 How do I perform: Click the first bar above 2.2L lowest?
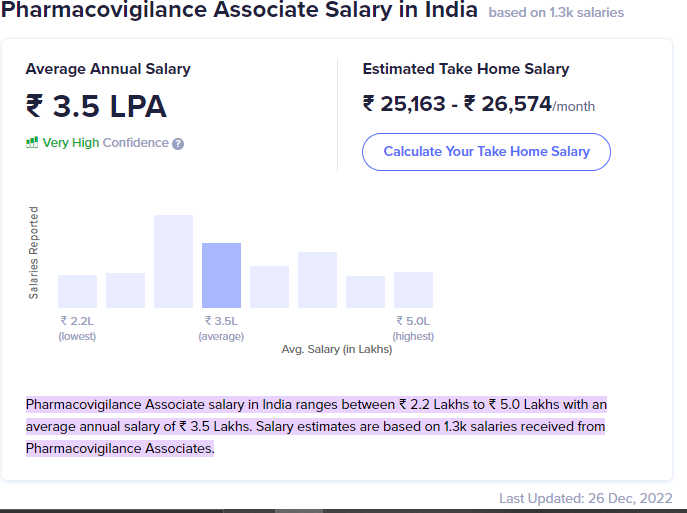point(78,291)
